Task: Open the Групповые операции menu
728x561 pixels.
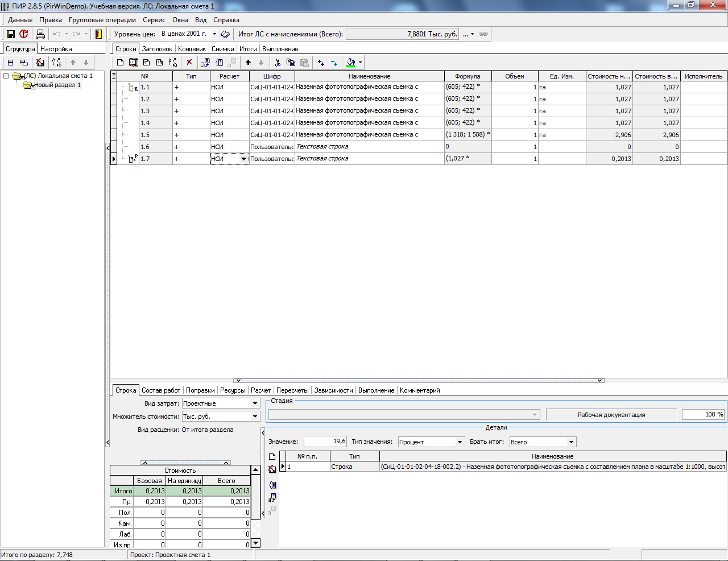Action: point(102,19)
